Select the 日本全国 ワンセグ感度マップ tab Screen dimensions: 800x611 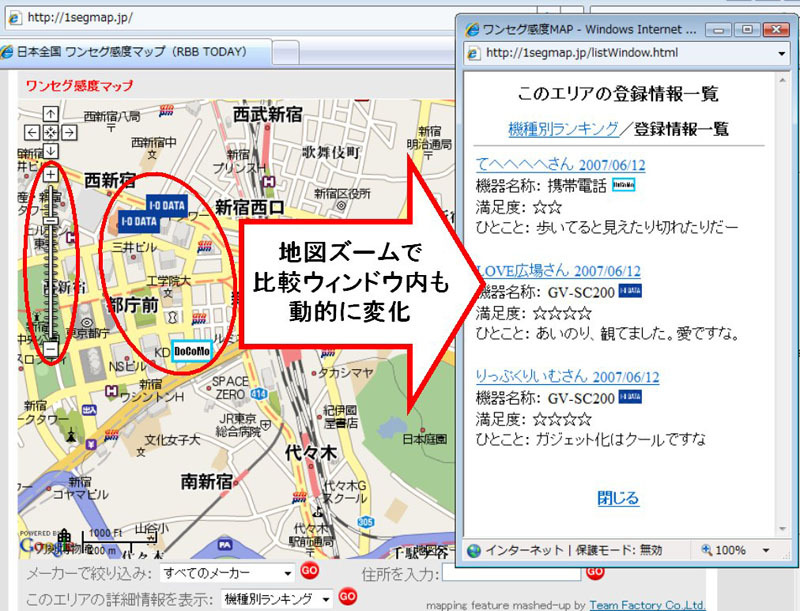point(135,52)
